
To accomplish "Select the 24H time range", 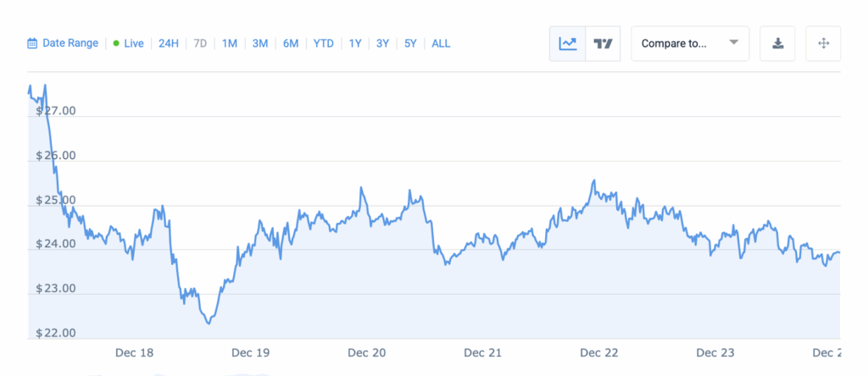I will click(x=169, y=43).
